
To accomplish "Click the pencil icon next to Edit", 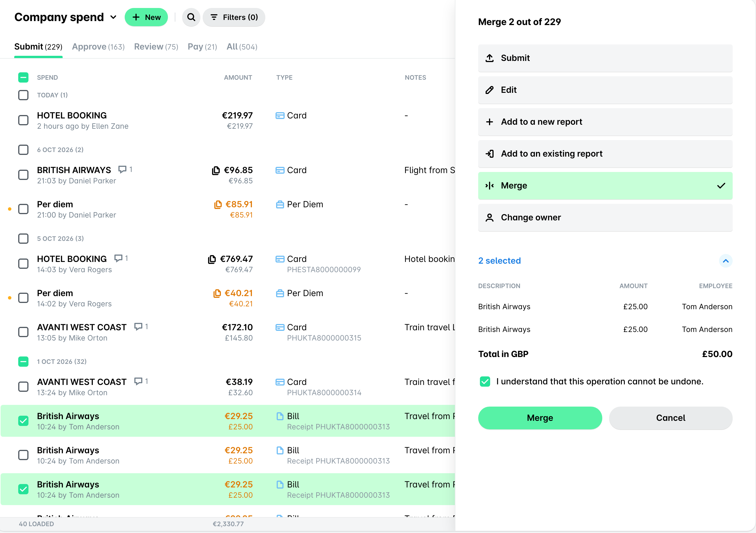I will click(x=490, y=90).
